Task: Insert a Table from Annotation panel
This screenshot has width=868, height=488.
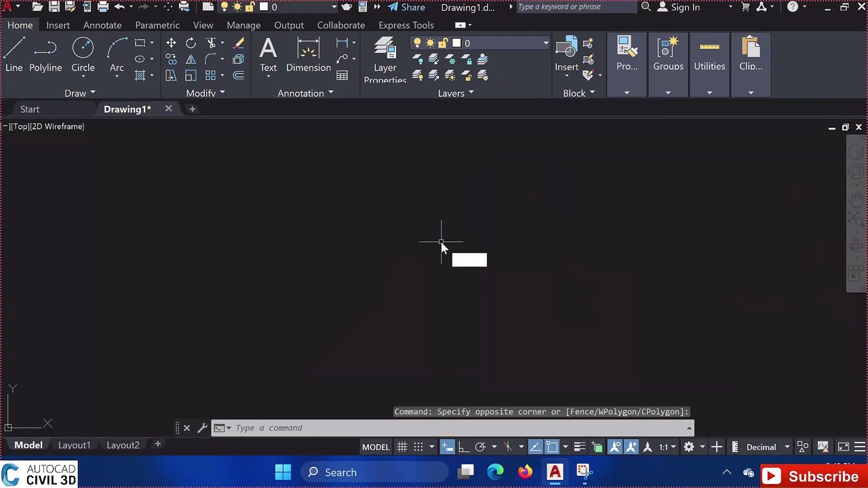Action: [342, 75]
